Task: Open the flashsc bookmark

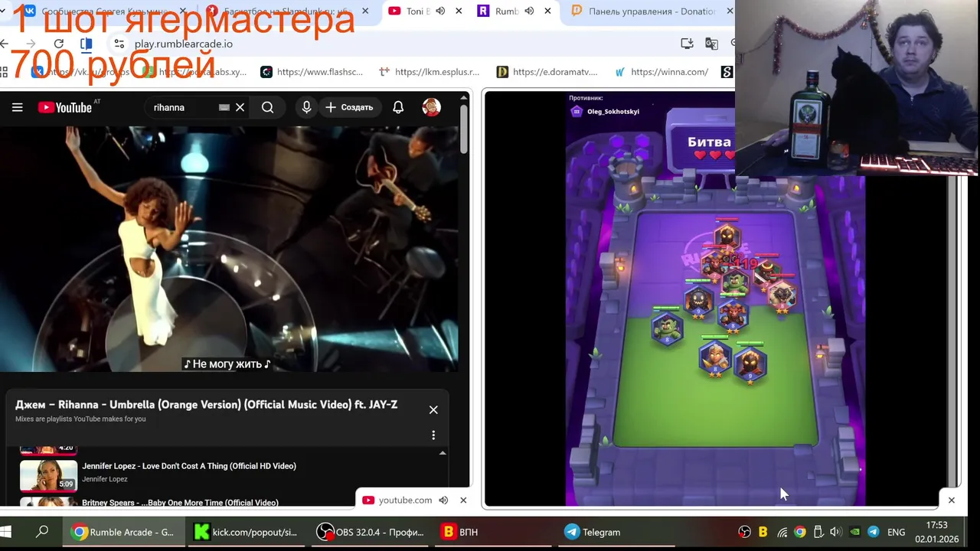Action: tap(312, 72)
